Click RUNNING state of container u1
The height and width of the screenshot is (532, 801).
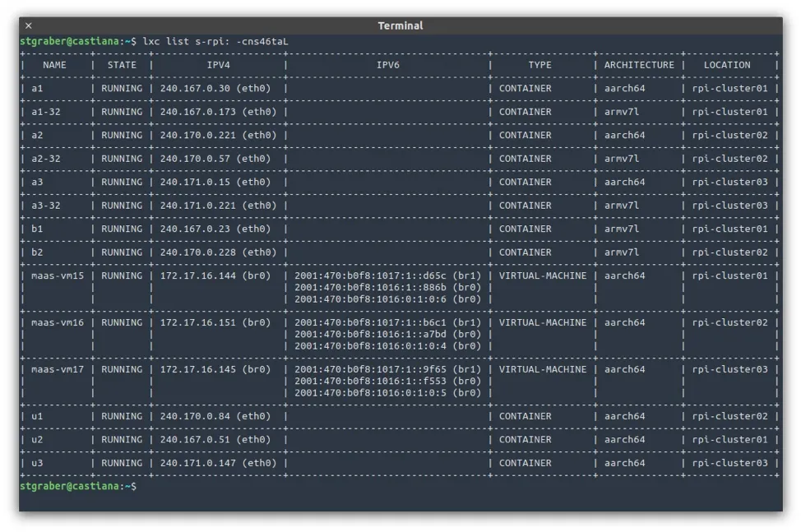click(x=122, y=416)
